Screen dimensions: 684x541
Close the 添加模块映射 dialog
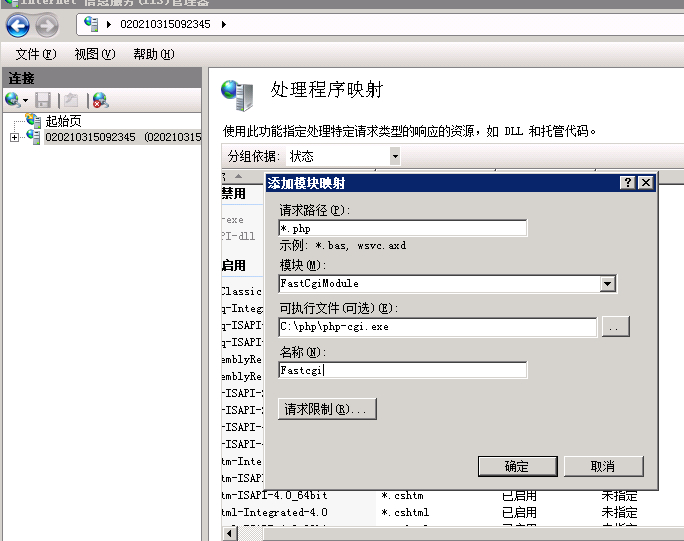click(646, 182)
